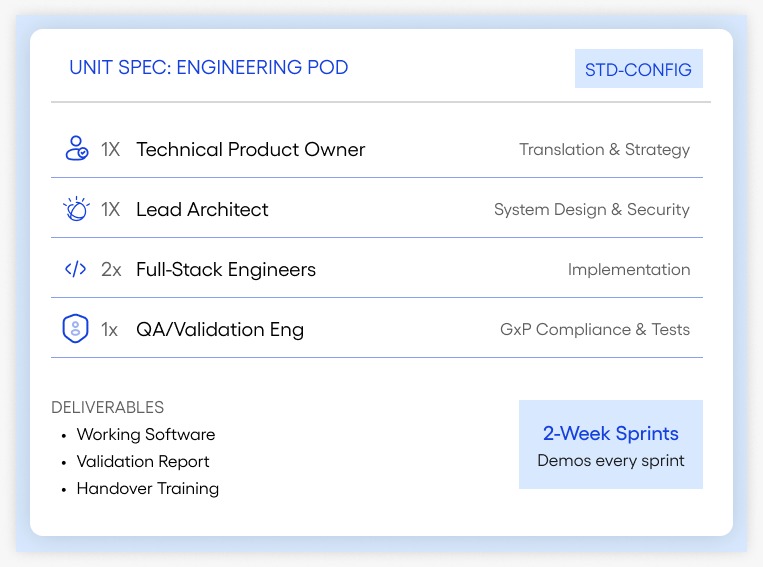Click the Handover Training deliverable
Screen dimensions: 763x567
148,489
